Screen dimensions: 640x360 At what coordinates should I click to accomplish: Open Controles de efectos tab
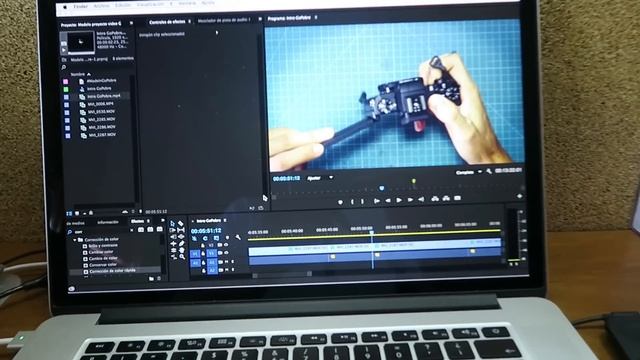[167, 22]
